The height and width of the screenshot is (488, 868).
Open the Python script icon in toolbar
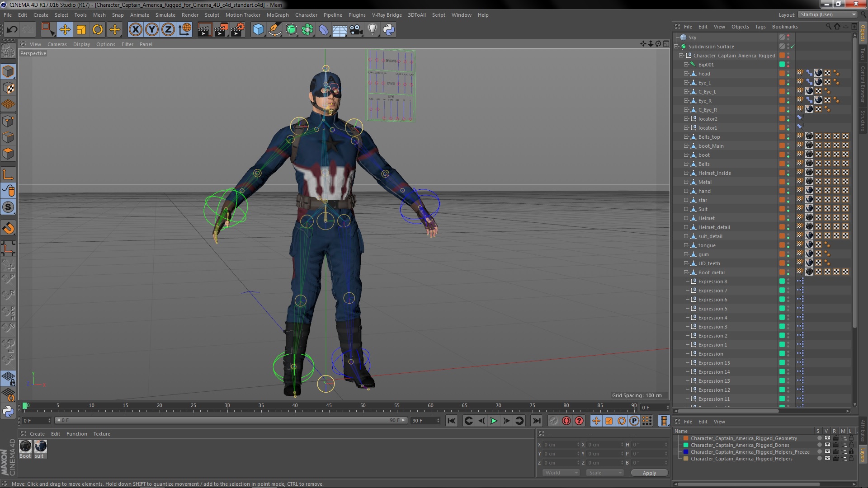389,30
